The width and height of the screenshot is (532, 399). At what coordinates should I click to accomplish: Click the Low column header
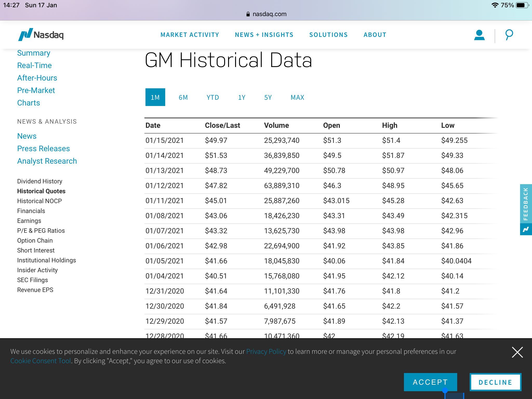[448, 125]
